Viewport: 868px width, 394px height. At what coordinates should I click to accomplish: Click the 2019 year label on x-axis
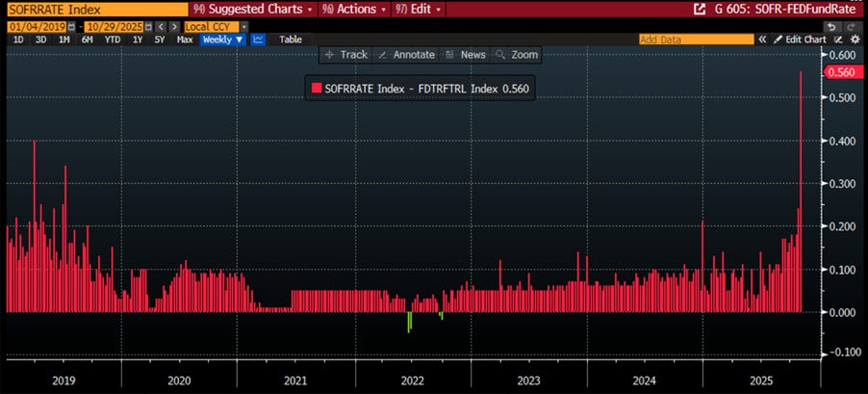point(64,381)
